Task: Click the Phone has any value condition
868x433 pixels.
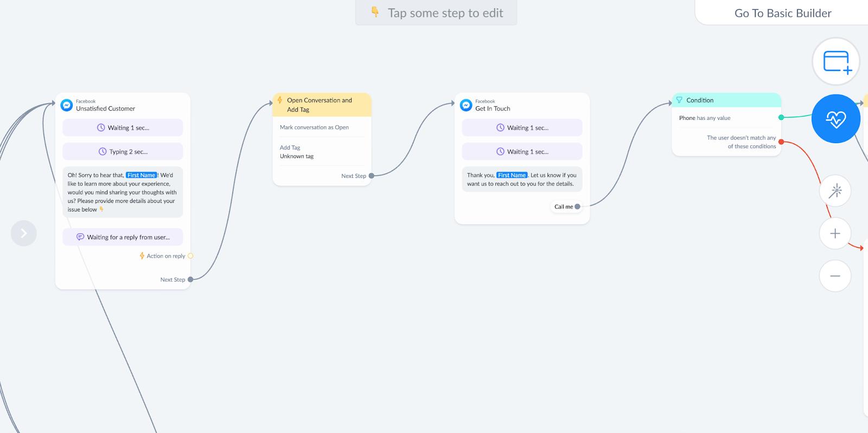Action: click(726, 118)
